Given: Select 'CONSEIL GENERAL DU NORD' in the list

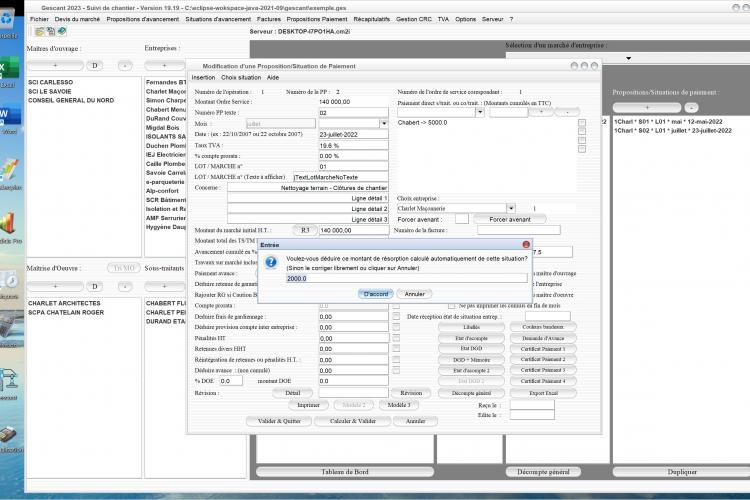Looking at the screenshot, I should (x=71, y=100).
